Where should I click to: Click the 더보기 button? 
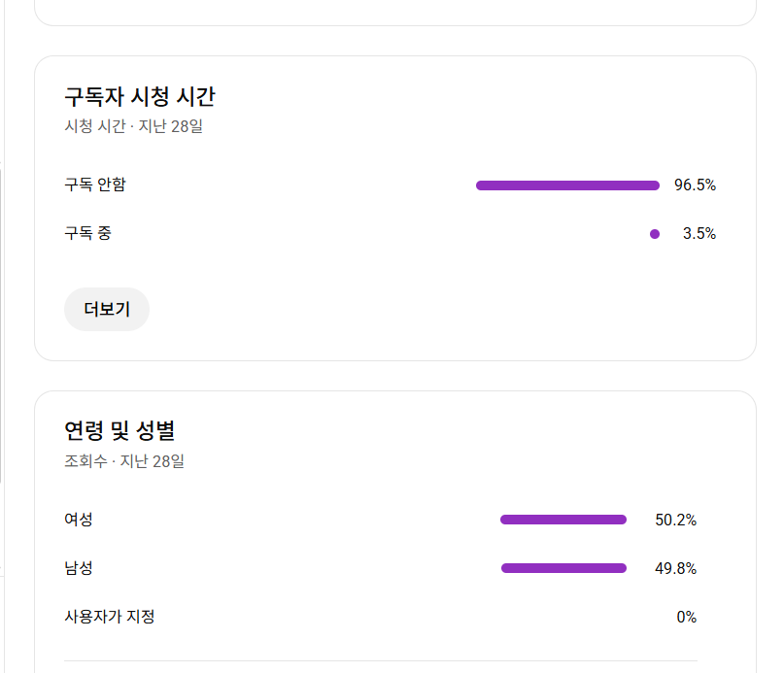click(107, 310)
